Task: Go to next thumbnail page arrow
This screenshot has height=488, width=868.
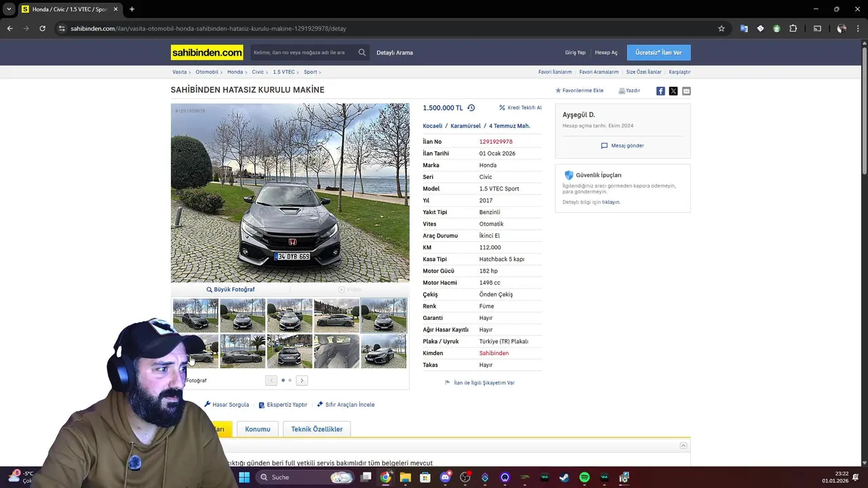Action: point(302,380)
